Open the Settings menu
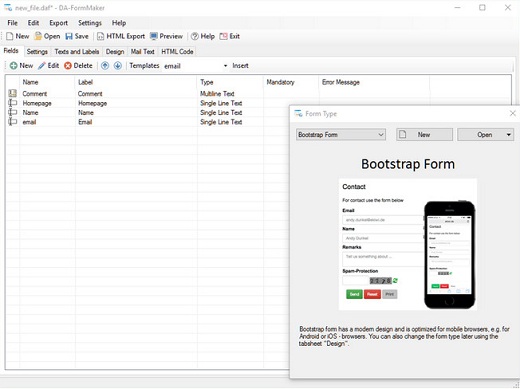The image size is (520, 389). pos(90,23)
